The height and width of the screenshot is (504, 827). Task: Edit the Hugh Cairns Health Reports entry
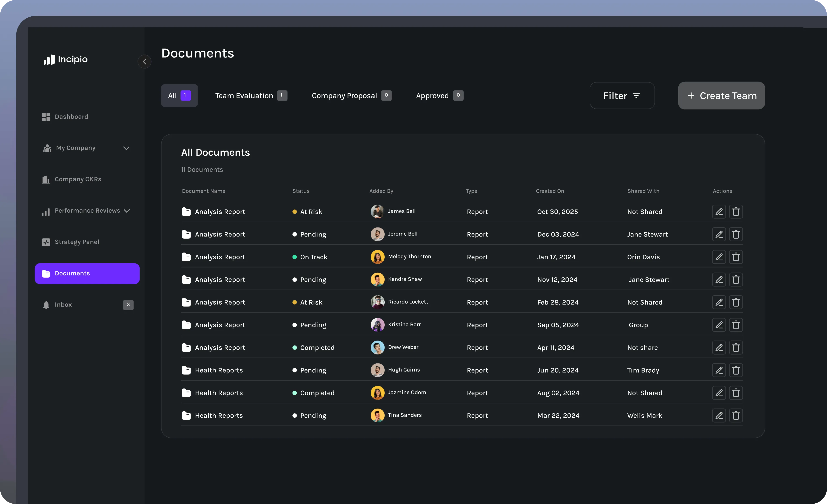click(719, 370)
